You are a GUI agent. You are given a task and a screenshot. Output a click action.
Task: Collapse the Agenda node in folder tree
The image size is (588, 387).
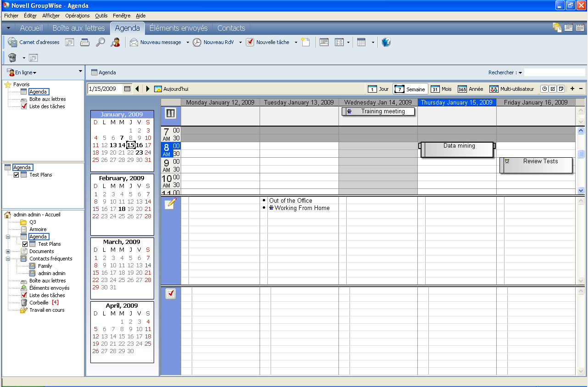tap(8, 237)
